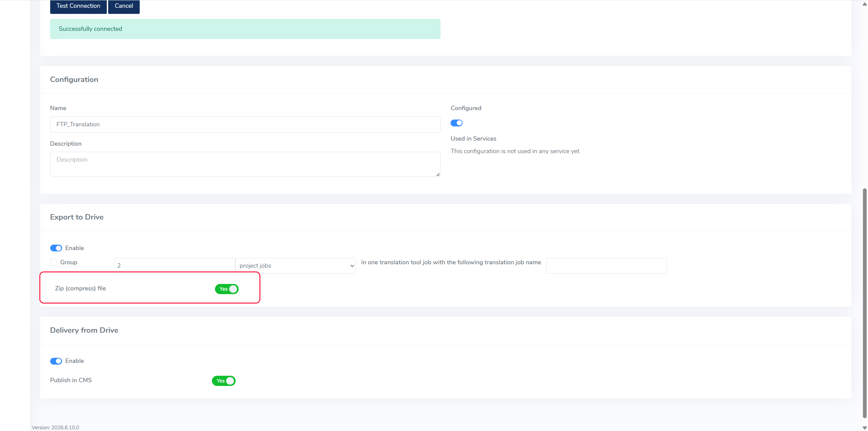Disable the Export to Drive Enable switch
This screenshot has height=431, width=868.
[56, 248]
